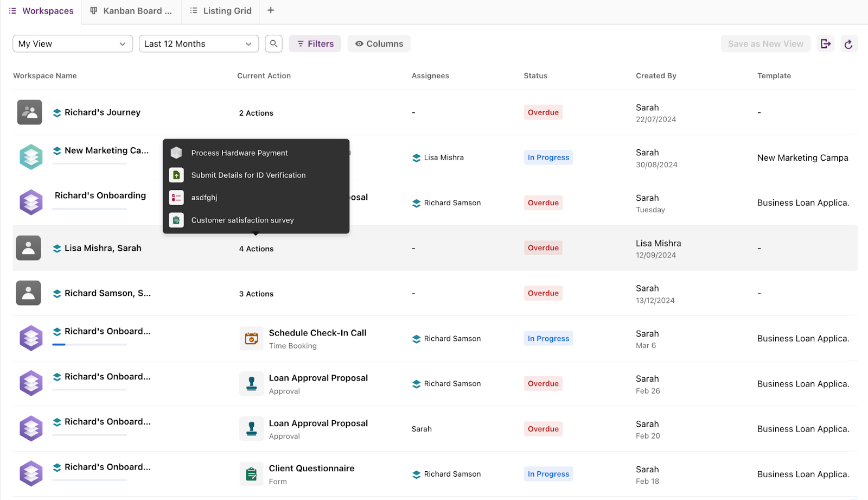Open the Last 12 Months date range dropdown
Screen dimensions: 868x500
[199, 44]
